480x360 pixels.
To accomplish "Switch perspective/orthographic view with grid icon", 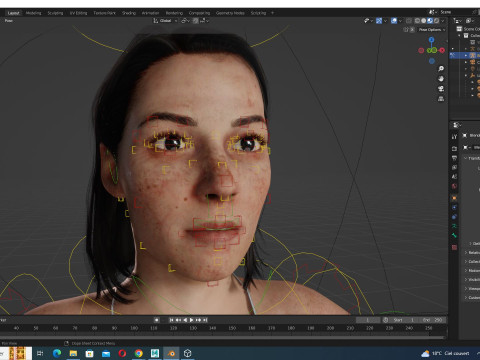I will click(x=441, y=99).
